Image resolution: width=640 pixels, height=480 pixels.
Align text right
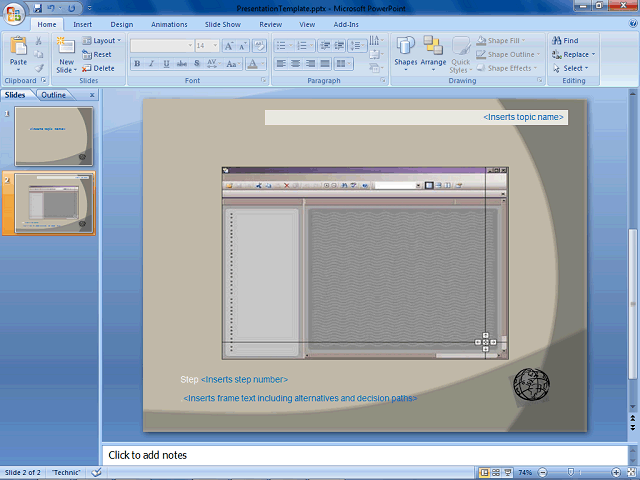pos(310,63)
